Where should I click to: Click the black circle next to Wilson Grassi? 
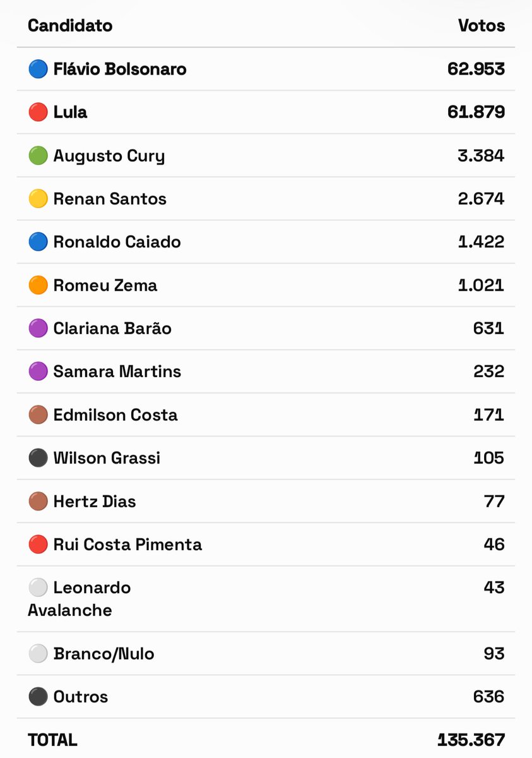(38, 458)
